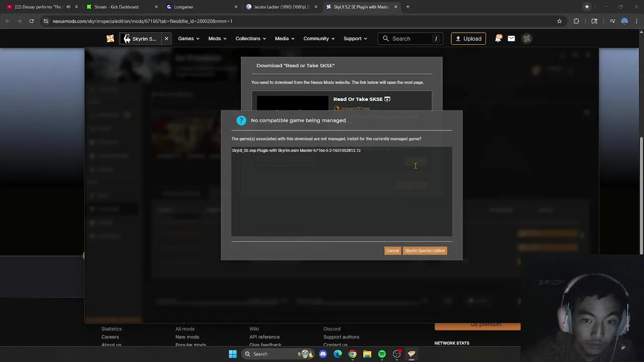Open the Support authors footer link
The image size is (644, 362).
pyautogui.click(x=341, y=337)
